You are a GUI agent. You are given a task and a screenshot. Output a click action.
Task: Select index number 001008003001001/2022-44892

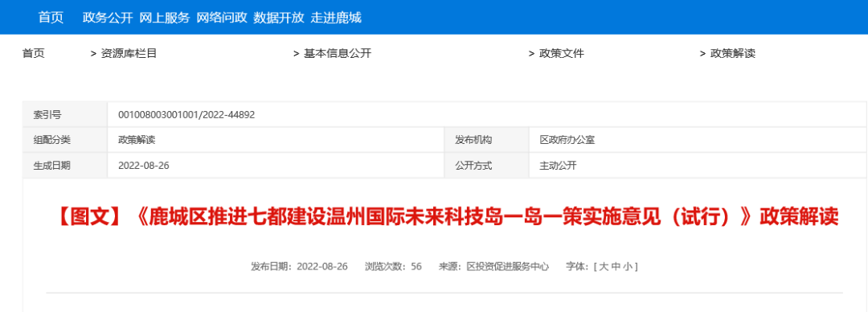click(186, 115)
